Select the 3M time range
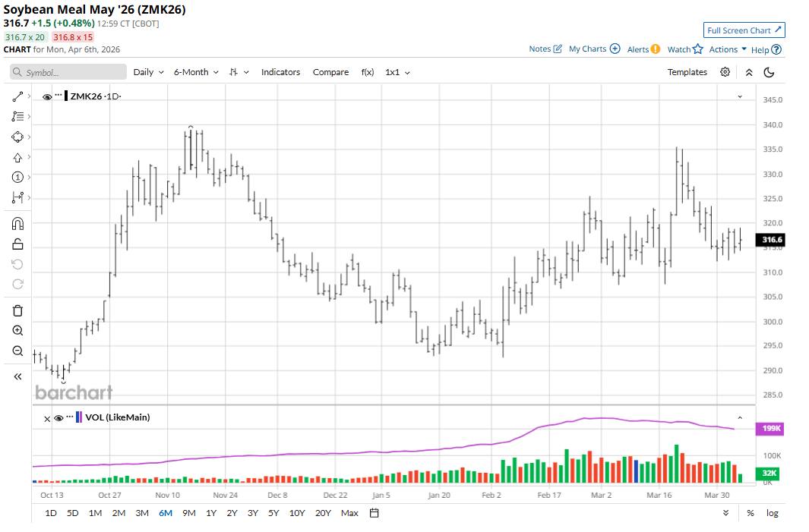The height and width of the screenshot is (532, 809). point(142,513)
